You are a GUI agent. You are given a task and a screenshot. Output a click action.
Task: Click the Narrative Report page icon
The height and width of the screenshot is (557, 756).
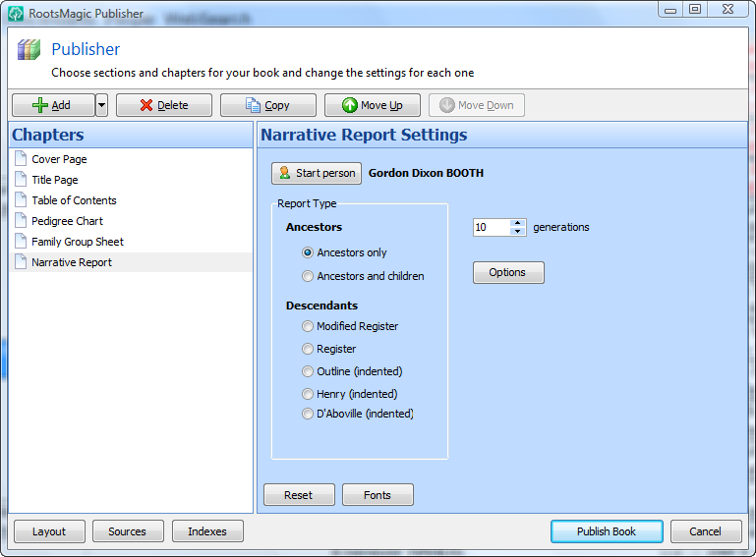point(21,261)
